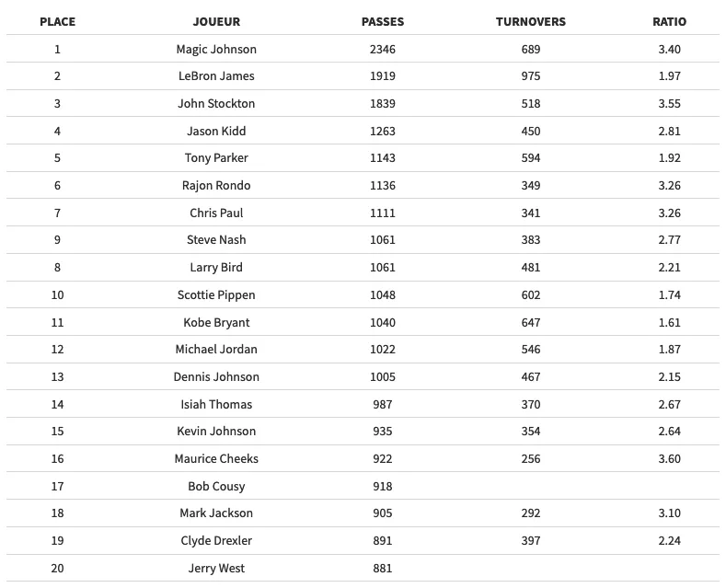Open Magic Johnson player name

216,49
